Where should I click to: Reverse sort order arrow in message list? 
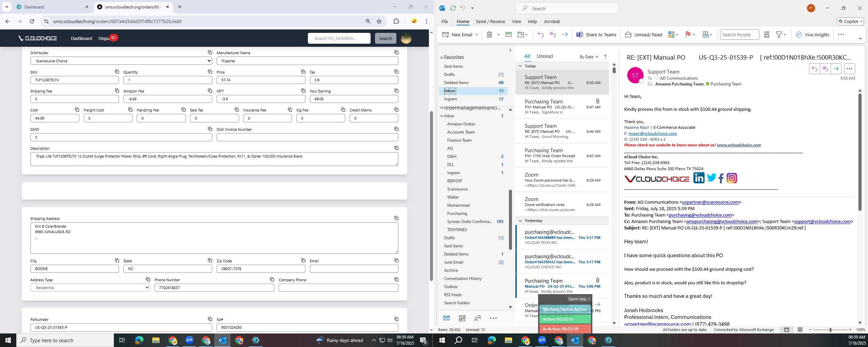(x=605, y=57)
